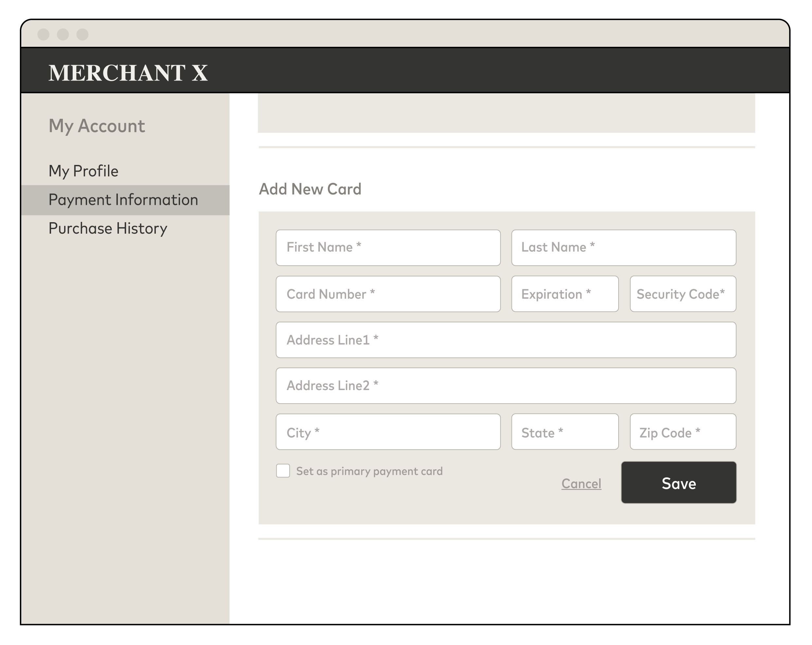812x645 pixels.
Task: Click the MERCHANT X logo
Action: tap(128, 73)
